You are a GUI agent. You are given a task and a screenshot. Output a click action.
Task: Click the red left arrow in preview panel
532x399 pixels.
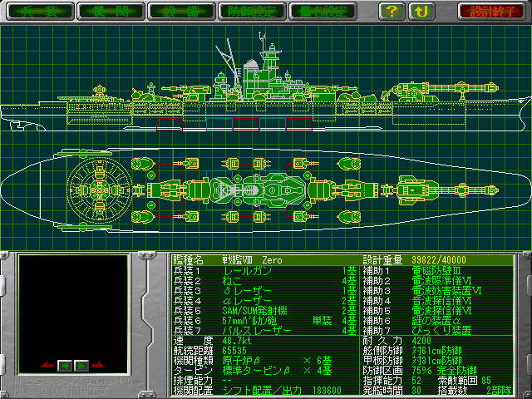pyautogui.click(x=47, y=365)
